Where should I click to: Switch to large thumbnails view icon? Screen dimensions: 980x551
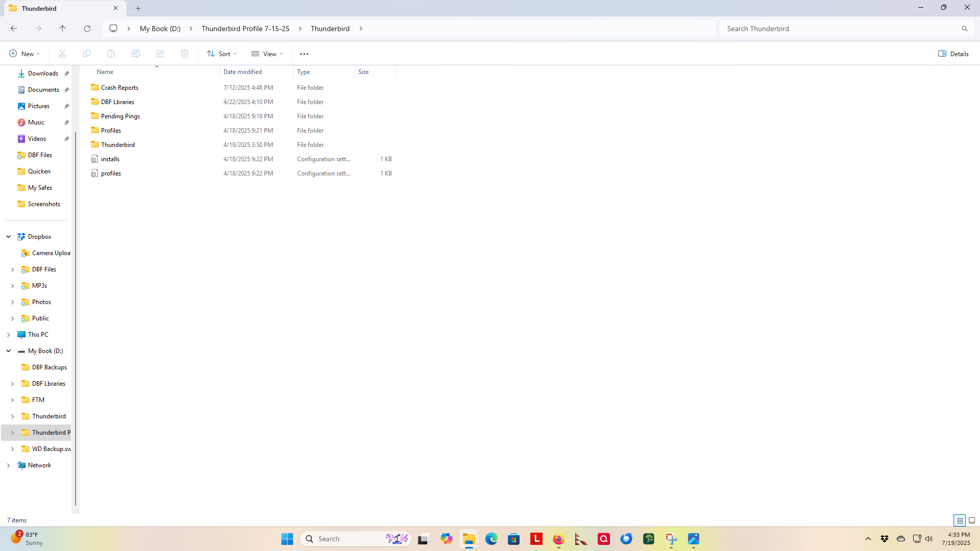(972, 520)
